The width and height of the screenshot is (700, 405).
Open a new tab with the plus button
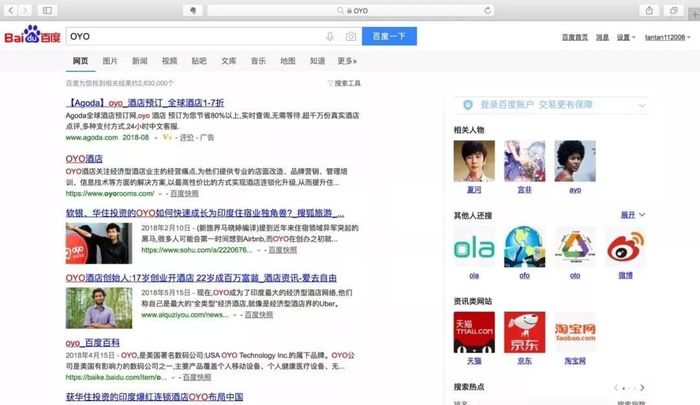click(694, 14)
